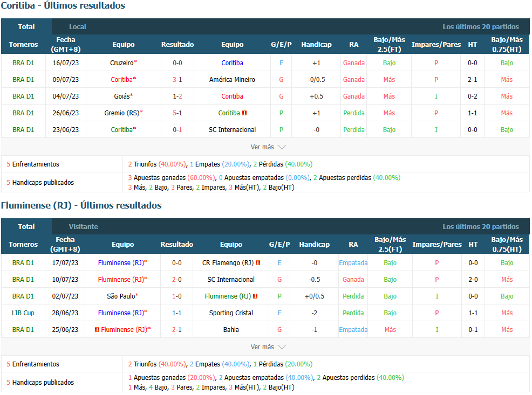This screenshot has width=532, height=395.
Task: Click the red card icon before Fluminense vs Bahia
Action: coord(97,330)
